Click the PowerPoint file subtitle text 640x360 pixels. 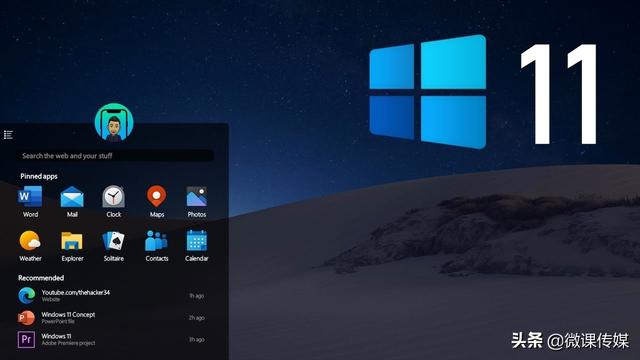click(x=58, y=321)
